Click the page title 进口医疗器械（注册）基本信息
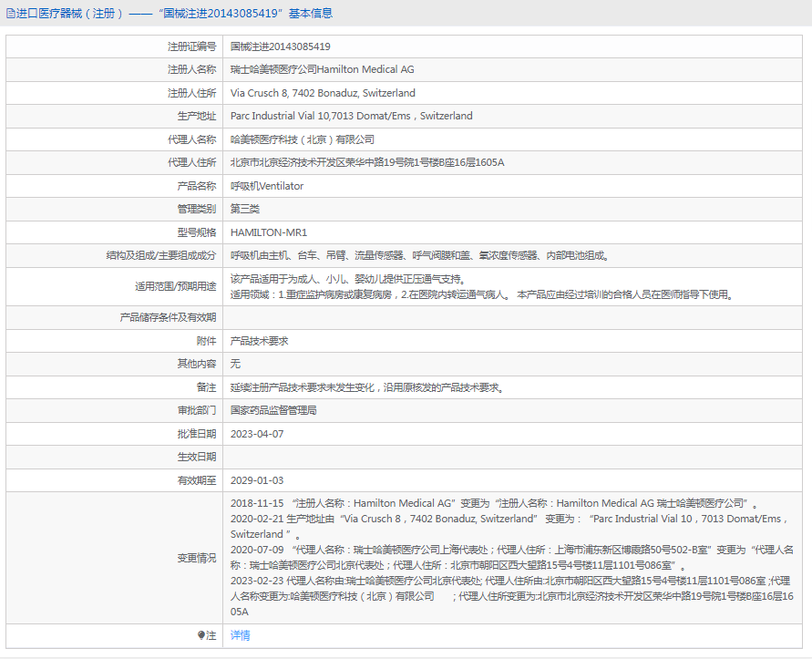 [174, 14]
